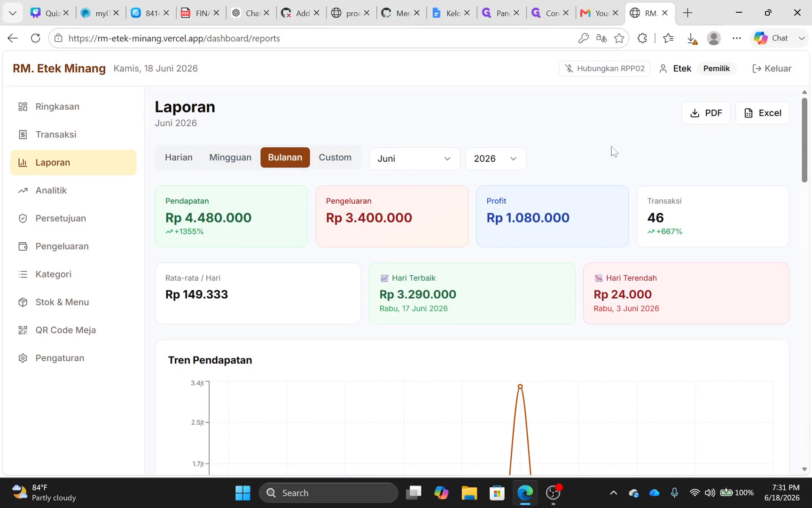Image resolution: width=812 pixels, height=508 pixels.
Task: Click the Pengaturan gear icon
Action: coord(23,358)
